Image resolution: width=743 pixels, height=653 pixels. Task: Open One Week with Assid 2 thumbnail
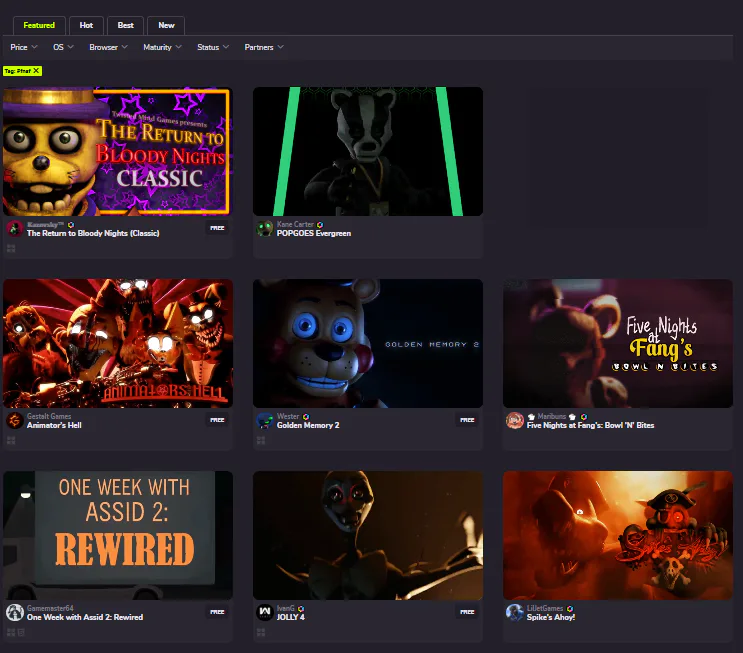[x=118, y=535]
